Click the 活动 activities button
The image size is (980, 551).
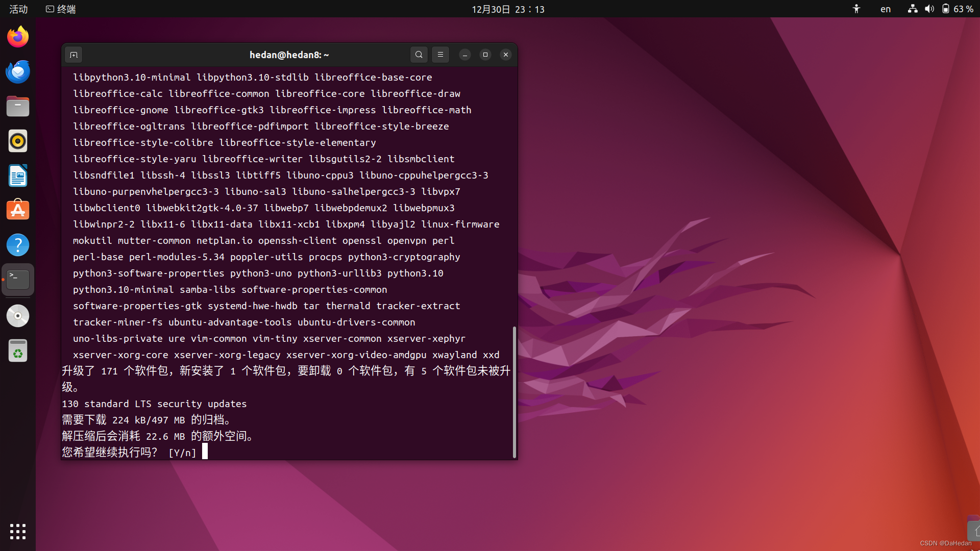[18, 9]
